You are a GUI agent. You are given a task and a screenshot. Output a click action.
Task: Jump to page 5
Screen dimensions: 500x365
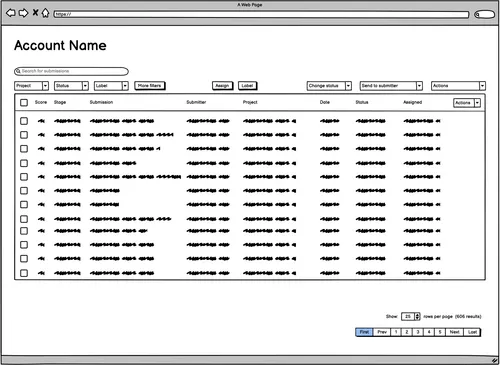[x=440, y=332]
